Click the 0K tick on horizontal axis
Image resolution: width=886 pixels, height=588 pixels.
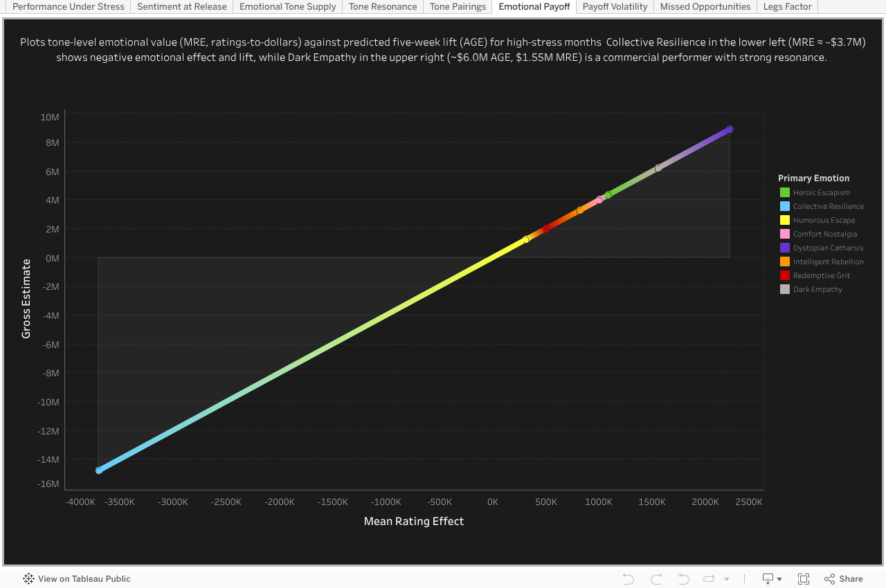pos(493,502)
